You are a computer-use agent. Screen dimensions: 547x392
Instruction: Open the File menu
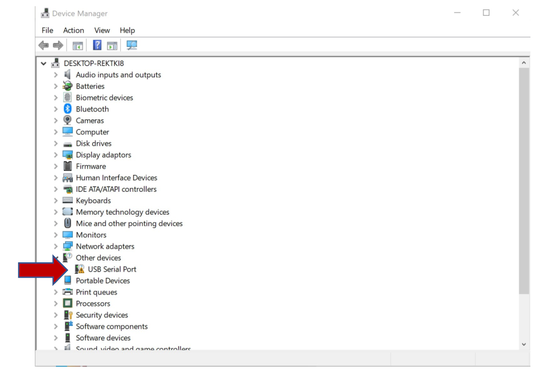click(47, 30)
